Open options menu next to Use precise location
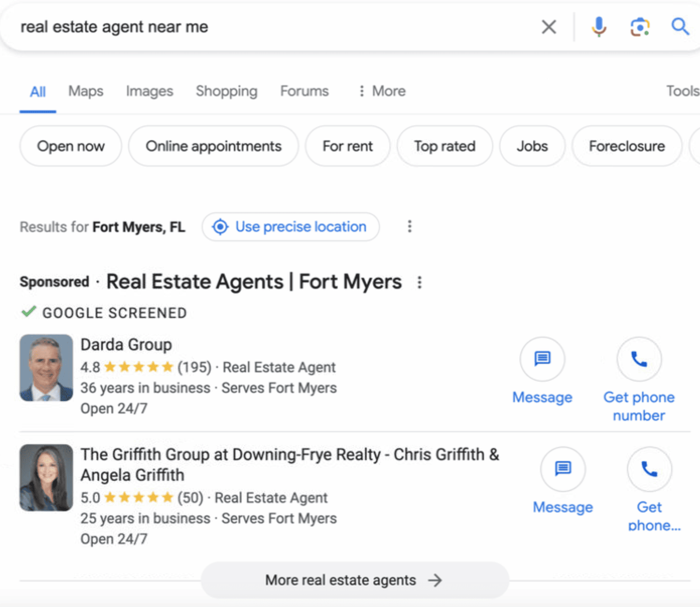 [x=409, y=227]
